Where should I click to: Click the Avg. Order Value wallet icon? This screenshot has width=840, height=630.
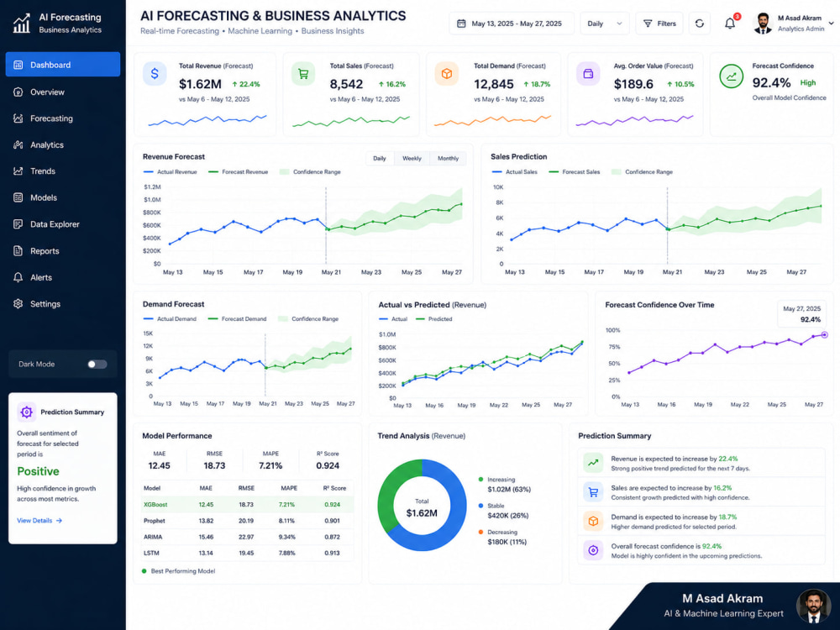[x=588, y=73]
